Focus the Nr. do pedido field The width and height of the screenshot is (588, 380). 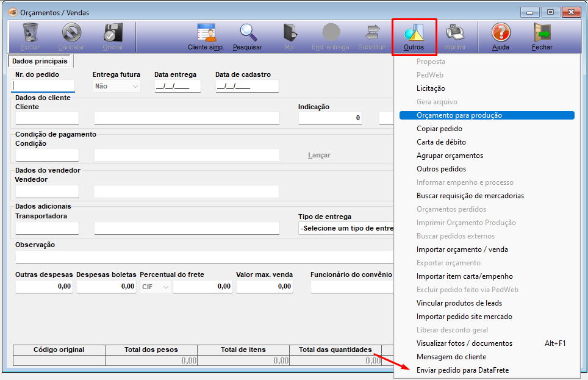click(x=45, y=87)
